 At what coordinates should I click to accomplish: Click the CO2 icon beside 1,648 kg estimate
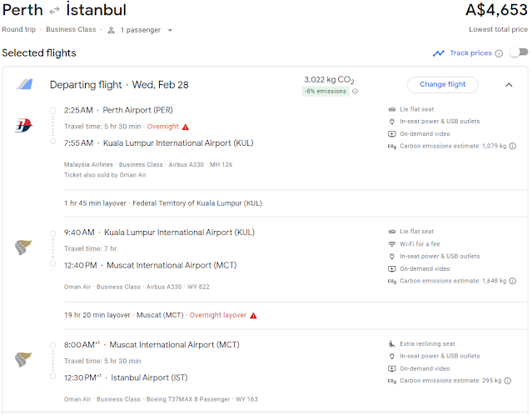point(392,281)
